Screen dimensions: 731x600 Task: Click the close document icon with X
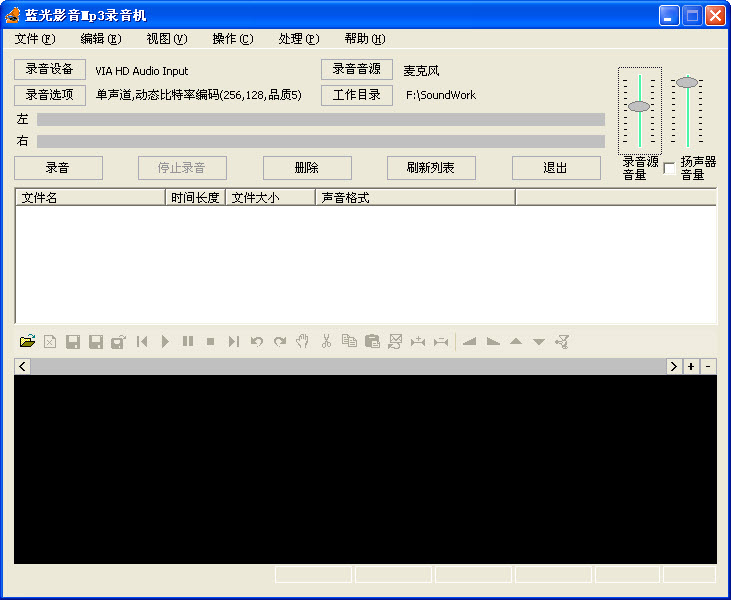pos(50,341)
